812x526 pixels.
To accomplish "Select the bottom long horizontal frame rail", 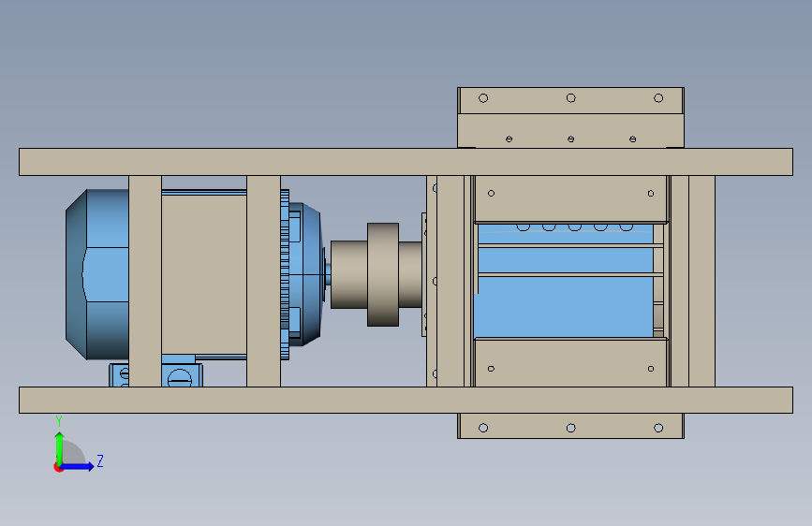I will [x=406, y=401].
